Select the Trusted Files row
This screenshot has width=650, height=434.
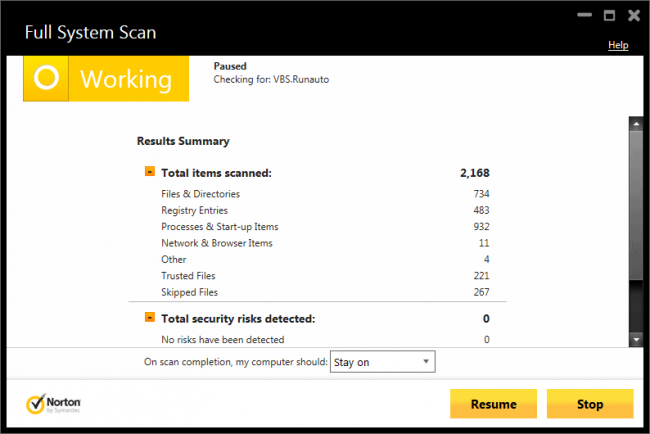click(325, 276)
